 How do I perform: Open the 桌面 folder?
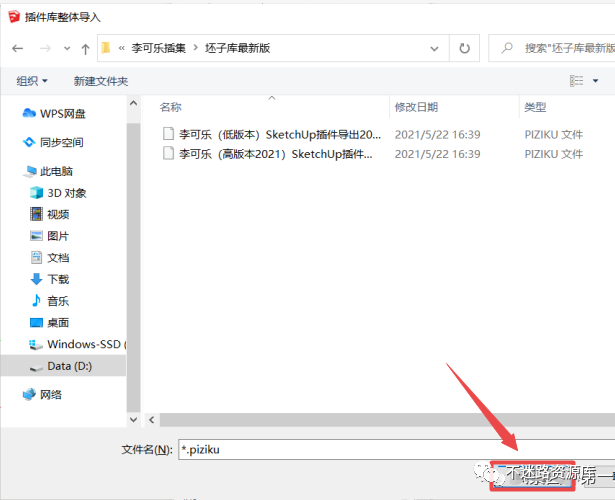click(49, 323)
